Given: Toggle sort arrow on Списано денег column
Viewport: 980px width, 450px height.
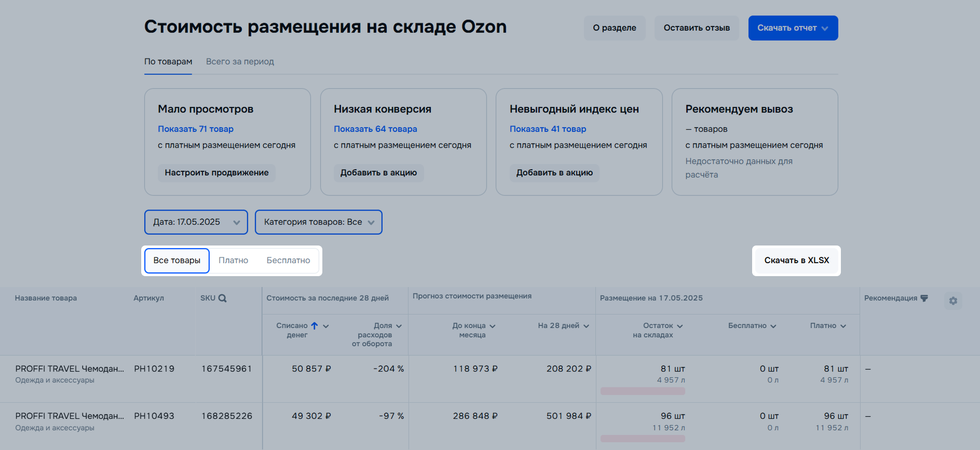Looking at the screenshot, I should pos(315,325).
